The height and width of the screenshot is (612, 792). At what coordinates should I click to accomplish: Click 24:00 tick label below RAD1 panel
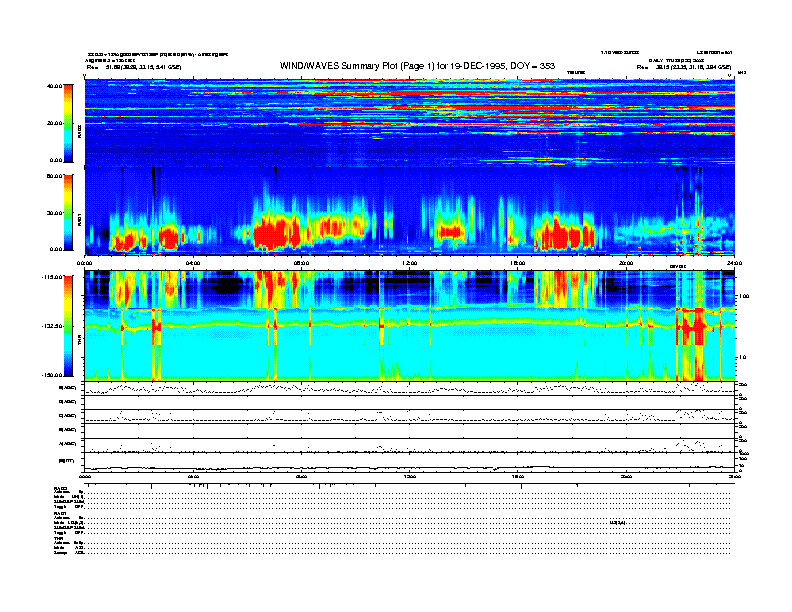point(734,263)
